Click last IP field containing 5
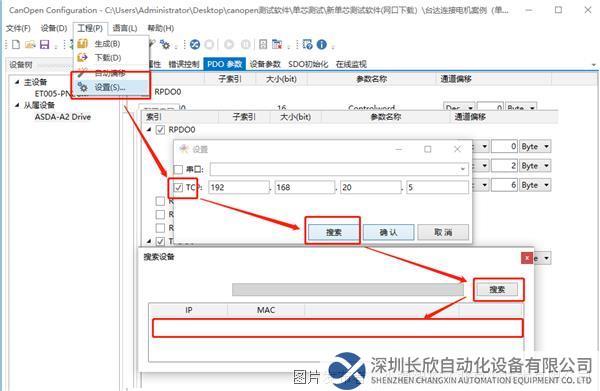Image resolution: width=600 pixels, height=391 pixels. point(437,187)
